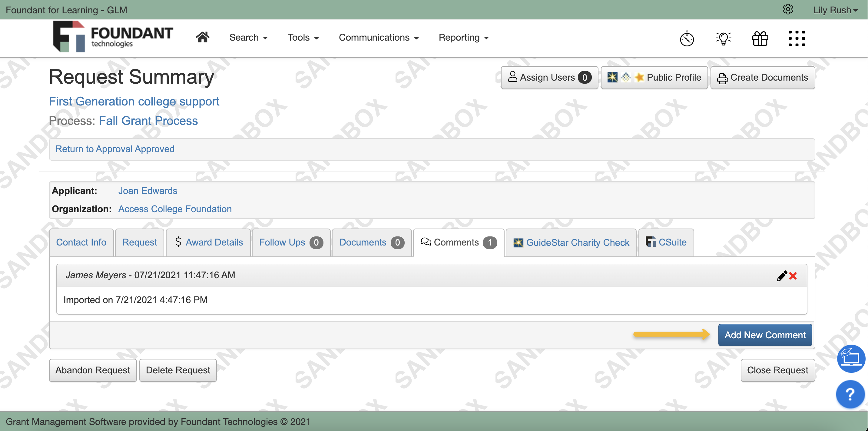Open the stopwatch timer icon

point(687,38)
